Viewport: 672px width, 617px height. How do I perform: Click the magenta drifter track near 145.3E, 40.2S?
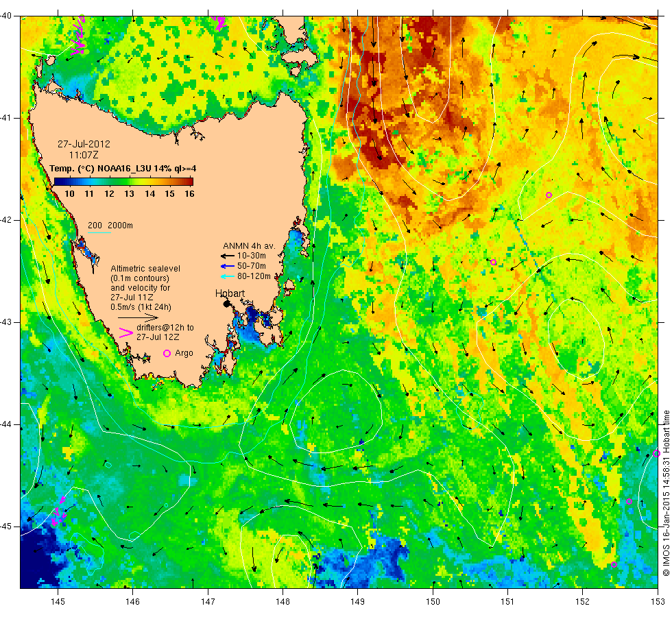tap(78, 36)
